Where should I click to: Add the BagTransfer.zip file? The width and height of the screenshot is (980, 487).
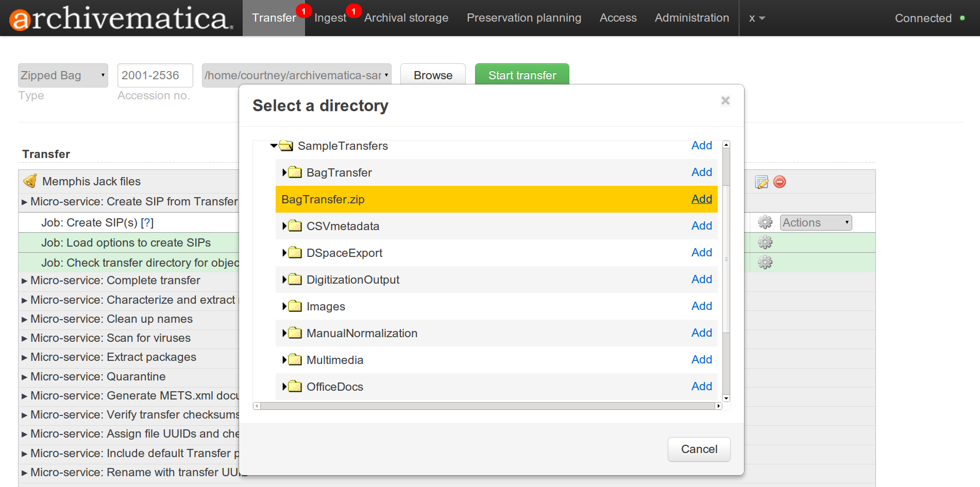click(701, 199)
